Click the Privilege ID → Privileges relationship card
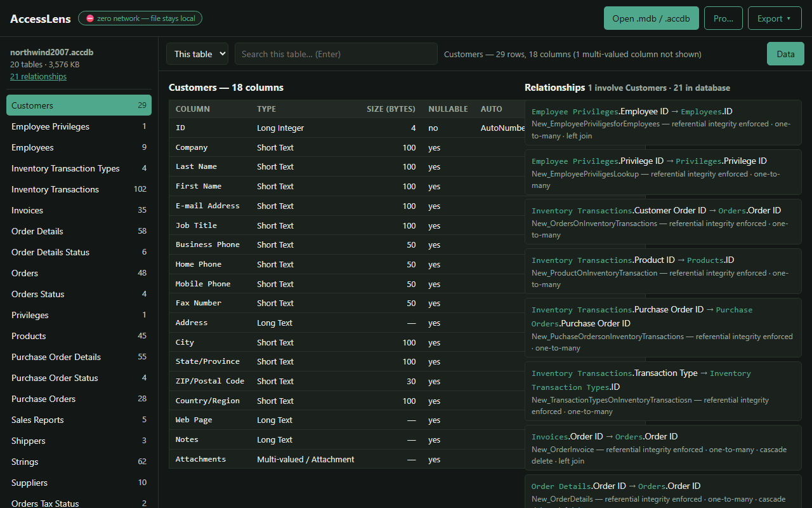This screenshot has width=812, height=508. [x=663, y=172]
